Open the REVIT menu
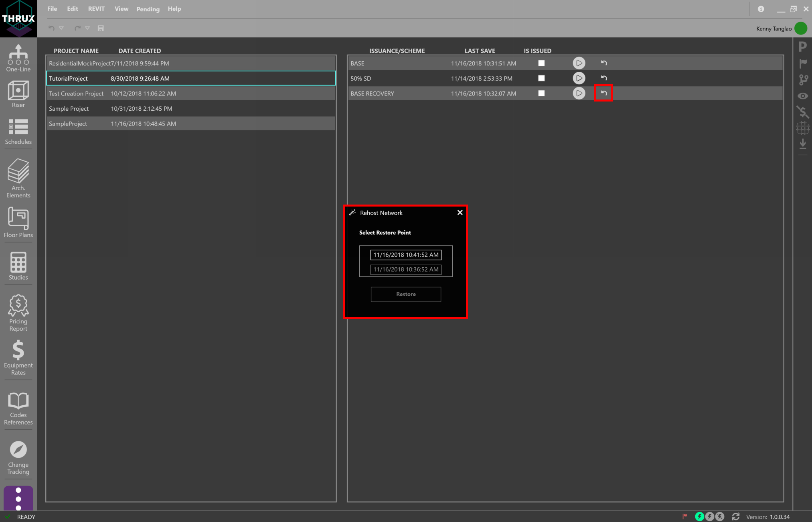The height and width of the screenshot is (522, 812). coord(96,8)
